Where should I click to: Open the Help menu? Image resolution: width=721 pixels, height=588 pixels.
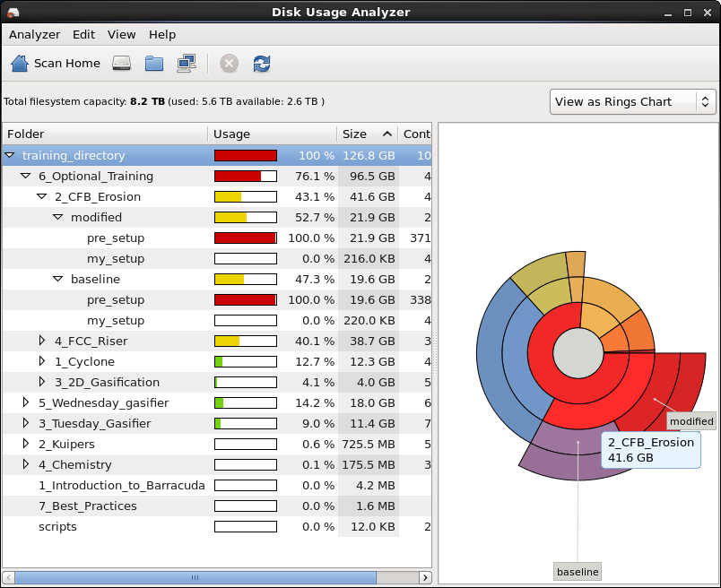pos(162,35)
